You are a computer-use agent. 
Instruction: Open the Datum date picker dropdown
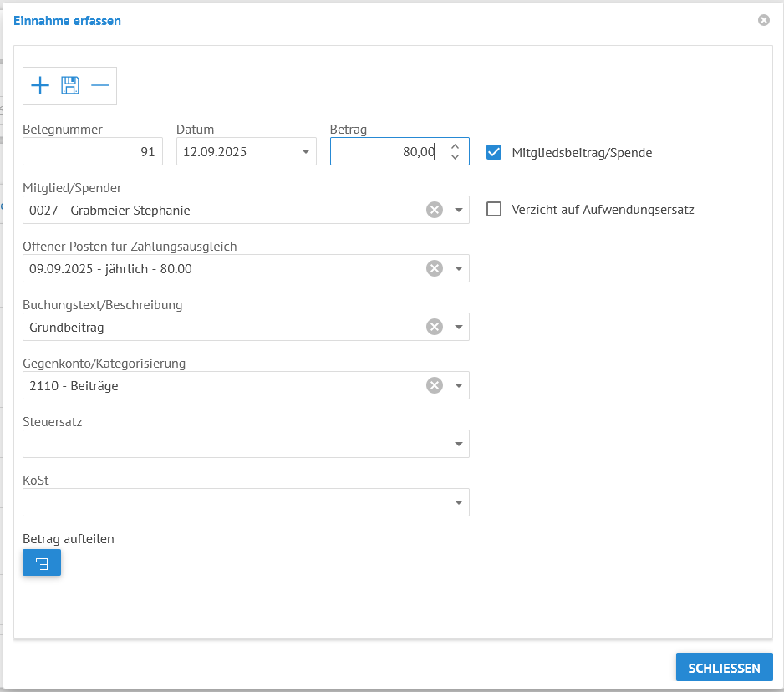[304, 152]
